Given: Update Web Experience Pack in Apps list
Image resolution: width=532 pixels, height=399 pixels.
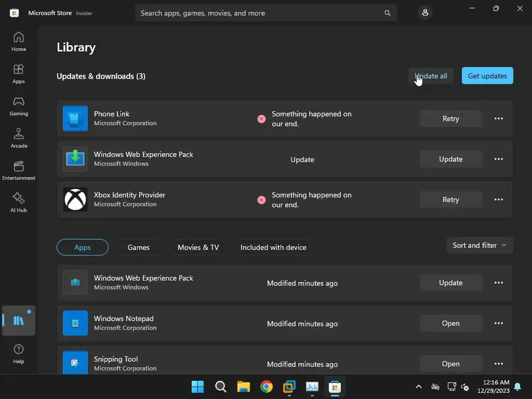Looking at the screenshot, I should click(x=450, y=283).
